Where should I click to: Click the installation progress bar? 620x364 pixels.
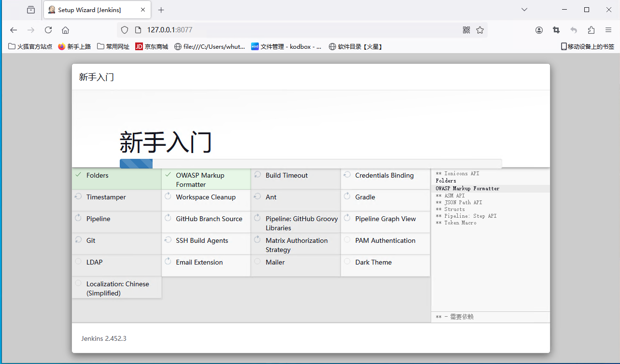click(x=310, y=164)
